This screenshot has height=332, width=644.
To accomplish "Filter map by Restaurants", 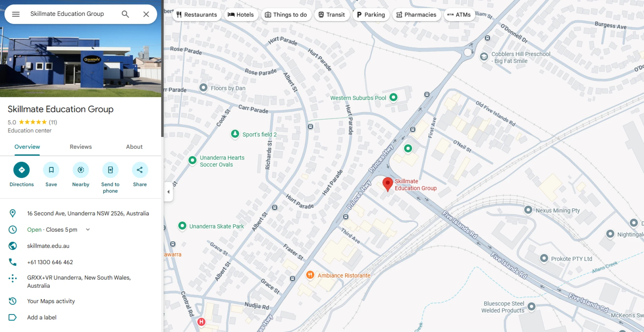I will point(197,15).
